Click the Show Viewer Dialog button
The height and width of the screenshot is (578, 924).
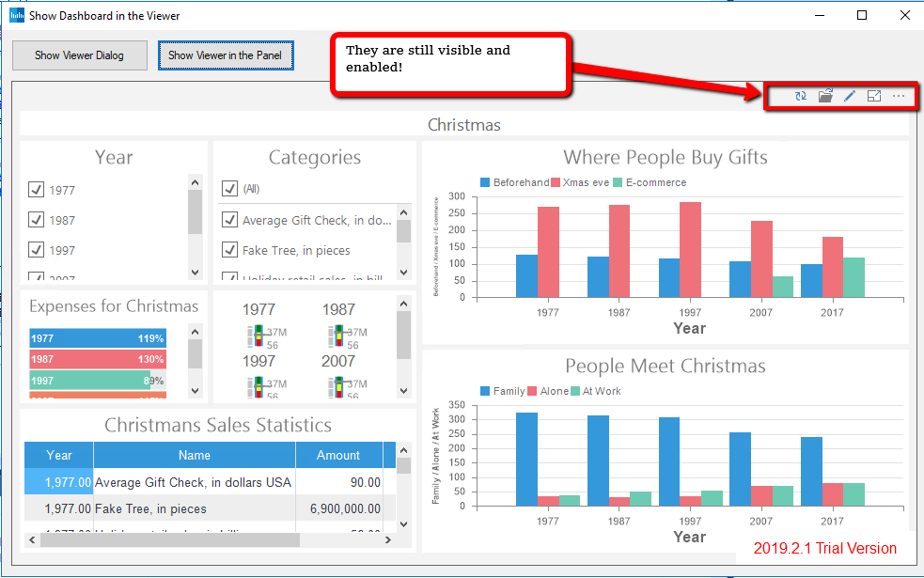[79, 55]
